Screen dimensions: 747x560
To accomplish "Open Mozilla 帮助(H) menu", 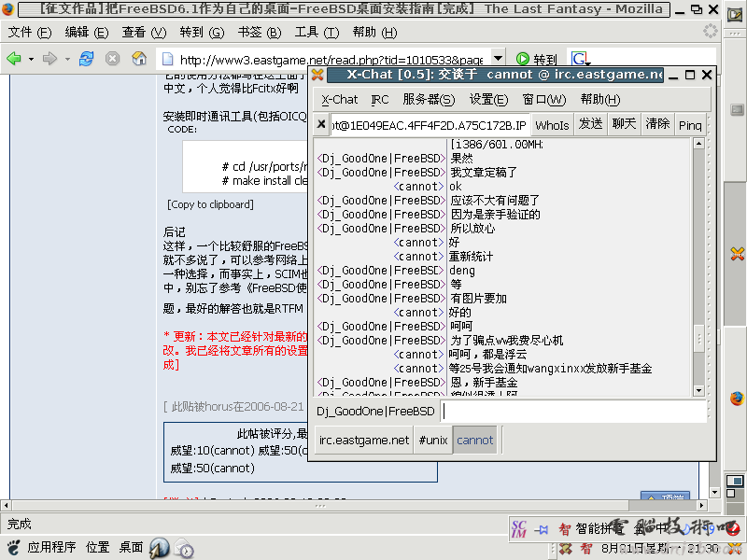I will tap(374, 33).
